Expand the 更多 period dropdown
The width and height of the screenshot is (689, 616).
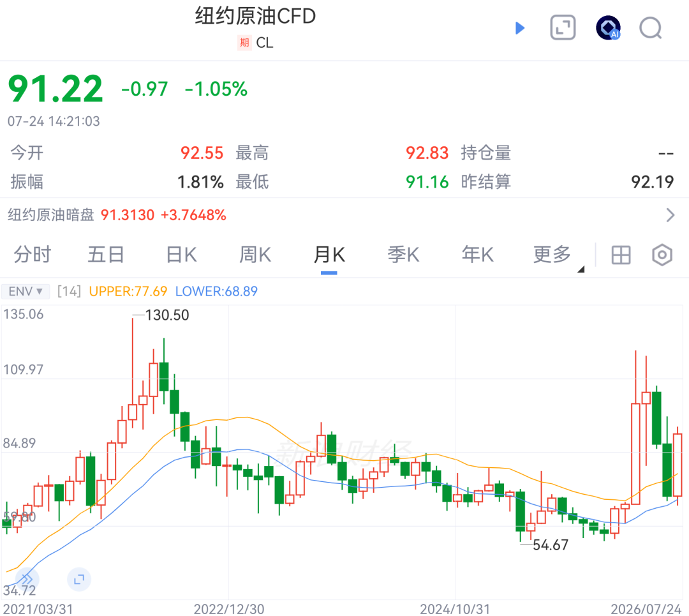coord(558,255)
